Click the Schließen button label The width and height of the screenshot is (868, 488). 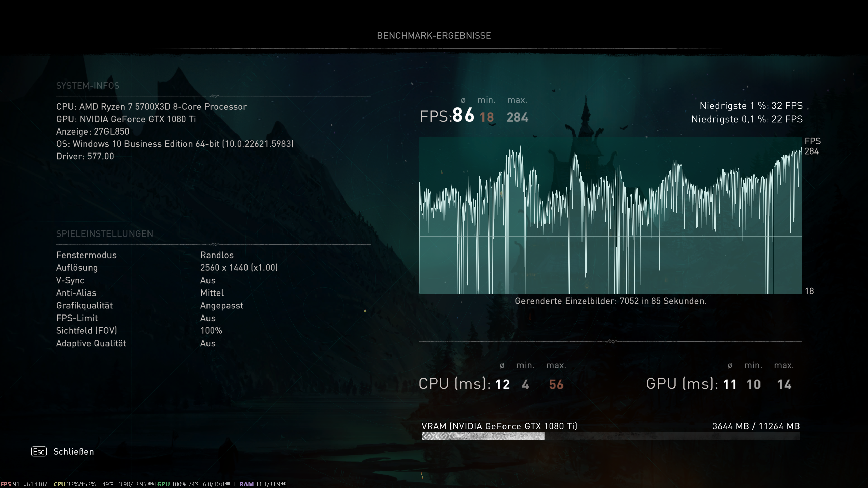[x=73, y=452]
